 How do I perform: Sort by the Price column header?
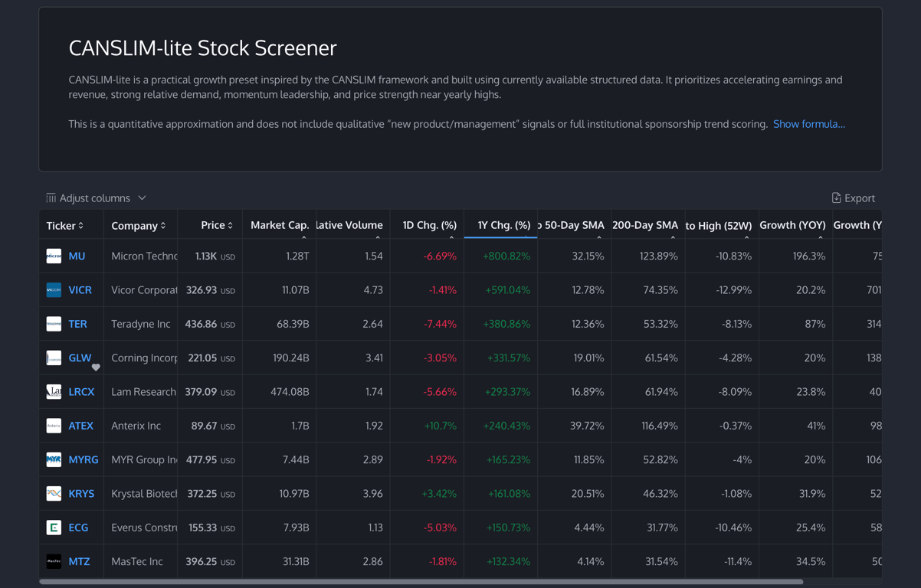coord(217,225)
